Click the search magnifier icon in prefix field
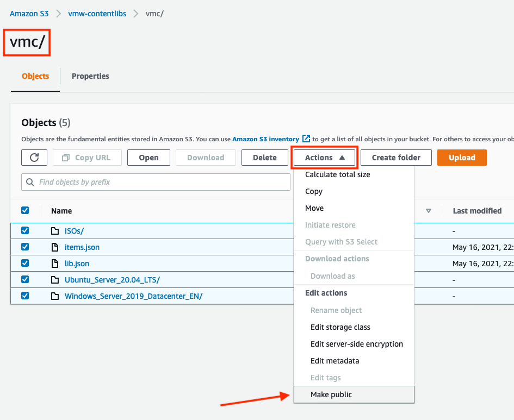This screenshot has width=514, height=420. click(x=30, y=182)
